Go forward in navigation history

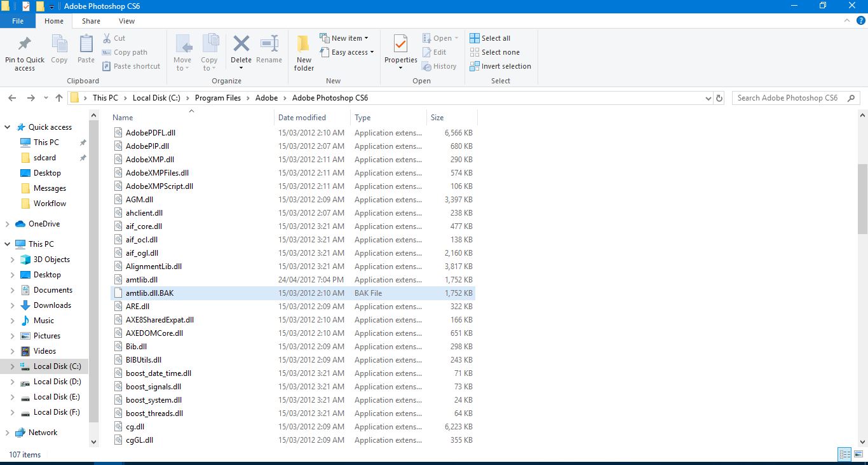click(x=31, y=98)
